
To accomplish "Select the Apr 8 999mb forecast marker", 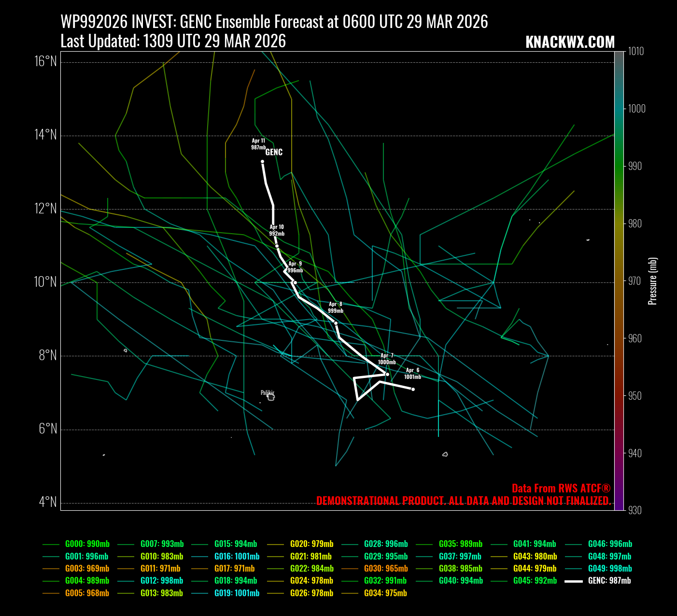I will [336, 323].
